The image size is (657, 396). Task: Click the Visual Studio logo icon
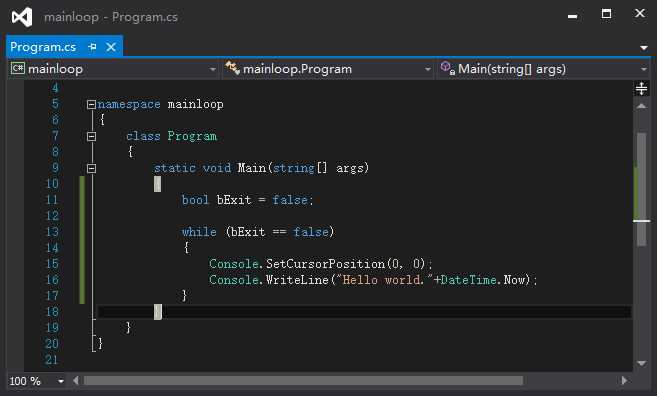(x=22, y=17)
